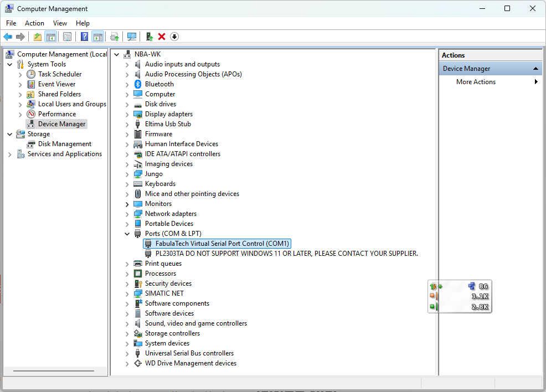546x392 pixels.
Task: Collapse the Device Manager section in Actions pane
Action: coord(535,69)
